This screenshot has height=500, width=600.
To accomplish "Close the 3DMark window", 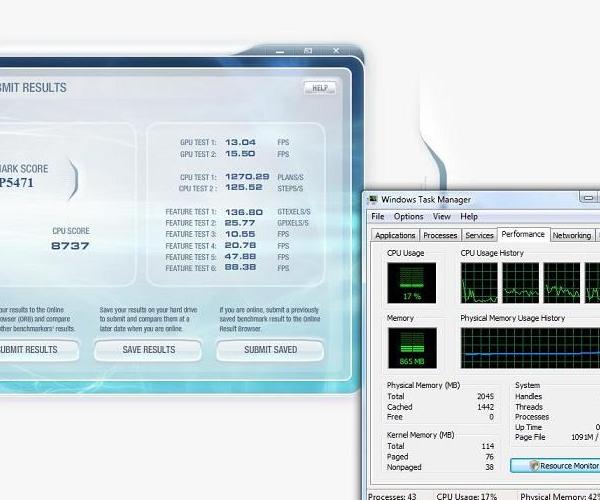I will 336,51.
